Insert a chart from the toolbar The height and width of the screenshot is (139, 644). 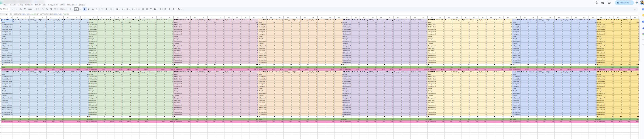point(147,9)
